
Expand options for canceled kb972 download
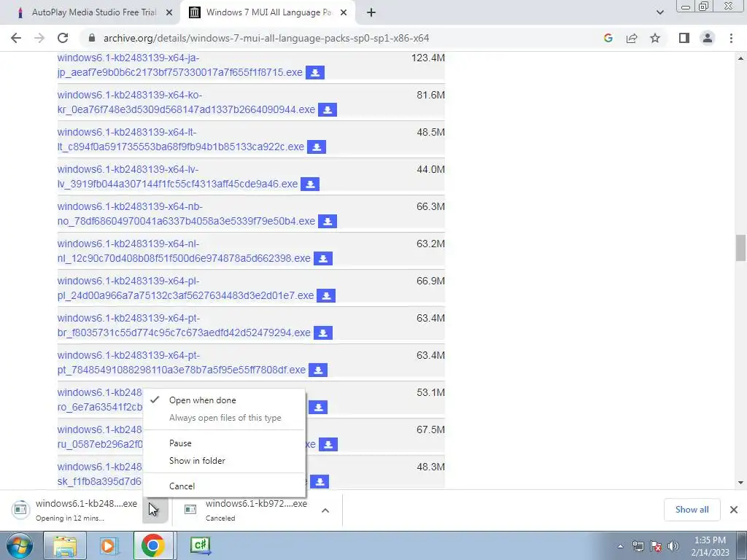point(325,510)
